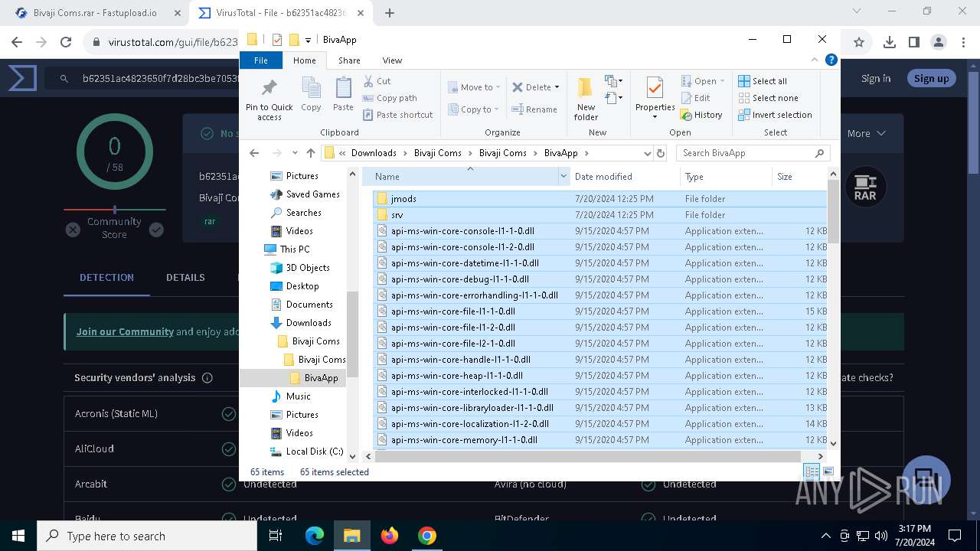980x551 pixels.
Task: Open 3D Objects in navigation pane
Action: (299, 268)
